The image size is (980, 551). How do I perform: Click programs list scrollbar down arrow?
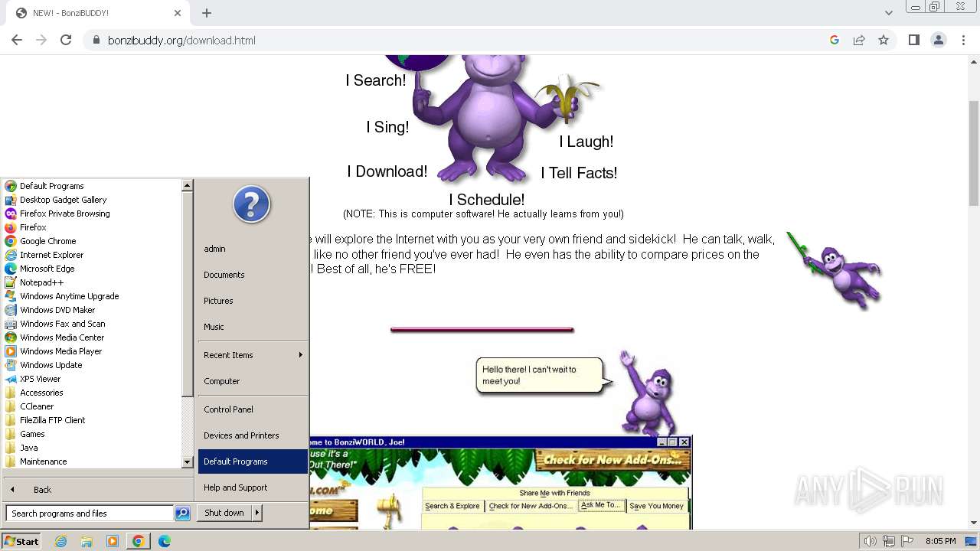pyautogui.click(x=187, y=462)
